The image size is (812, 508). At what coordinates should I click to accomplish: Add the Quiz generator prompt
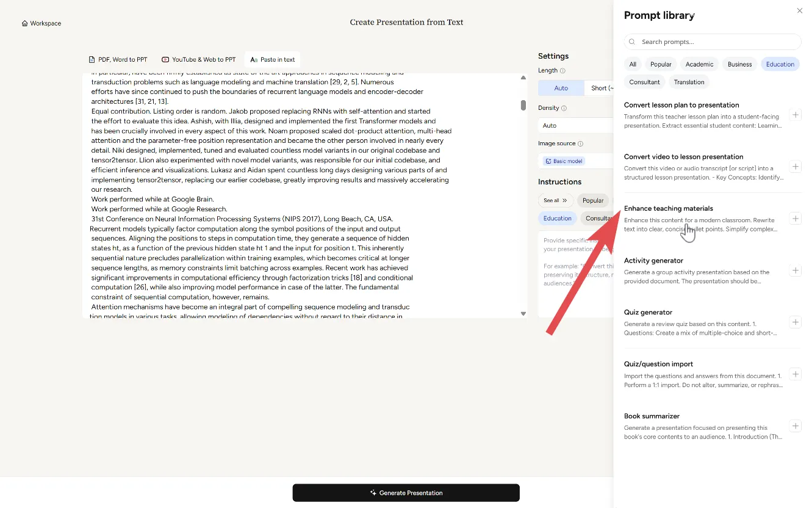pyautogui.click(x=795, y=322)
